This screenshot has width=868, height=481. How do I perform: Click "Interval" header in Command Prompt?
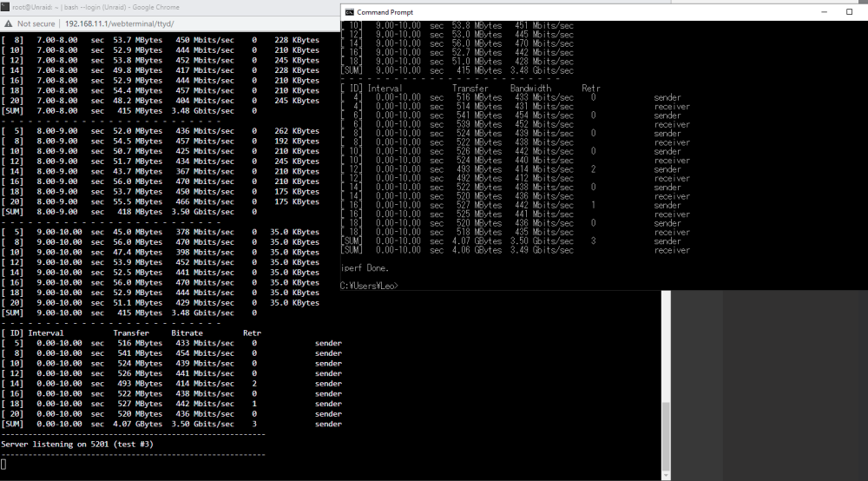click(x=385, y=88)
